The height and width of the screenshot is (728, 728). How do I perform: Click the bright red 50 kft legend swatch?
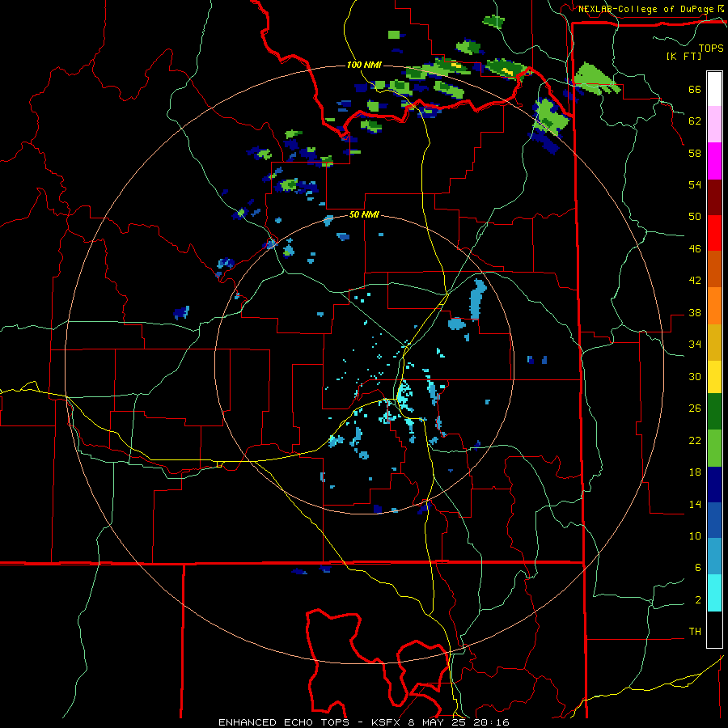714,233
